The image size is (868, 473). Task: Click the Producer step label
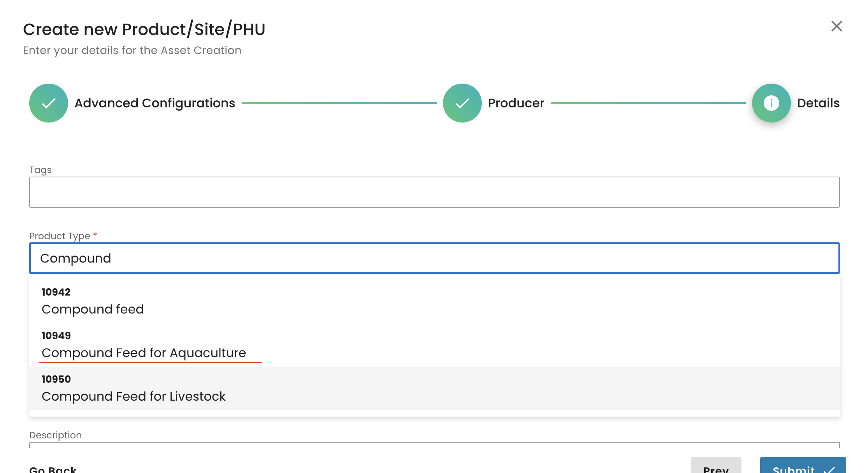coord(516,103)
